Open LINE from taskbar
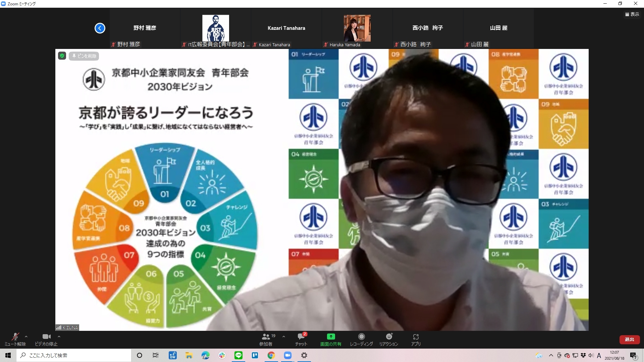This screenshot has width=644, height=362. [x=238, y=355]
